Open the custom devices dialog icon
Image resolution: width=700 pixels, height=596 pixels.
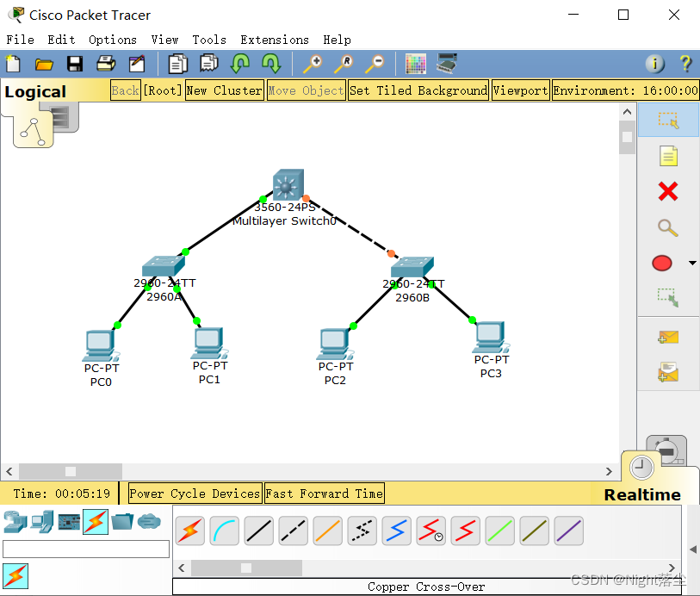(446, 64)
